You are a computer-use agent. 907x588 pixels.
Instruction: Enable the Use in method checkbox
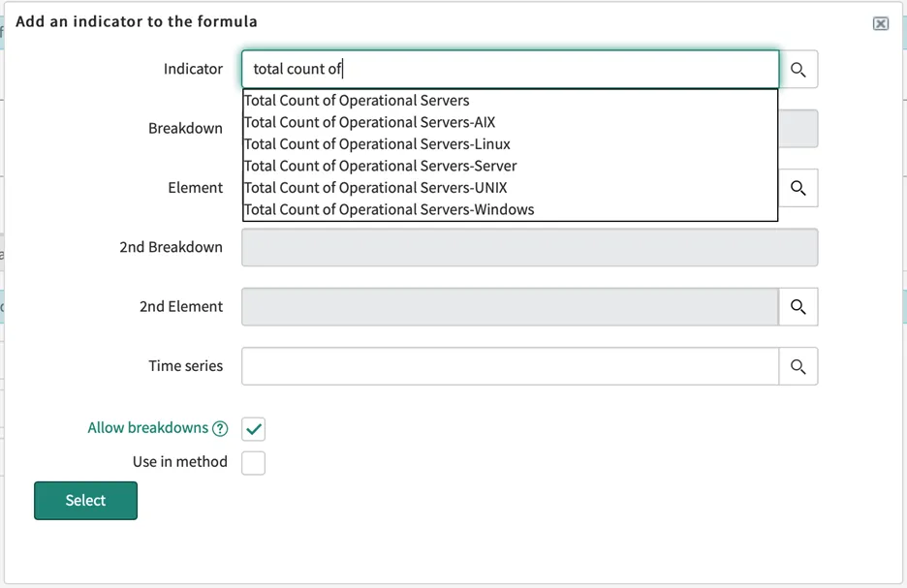coord(253,463)
